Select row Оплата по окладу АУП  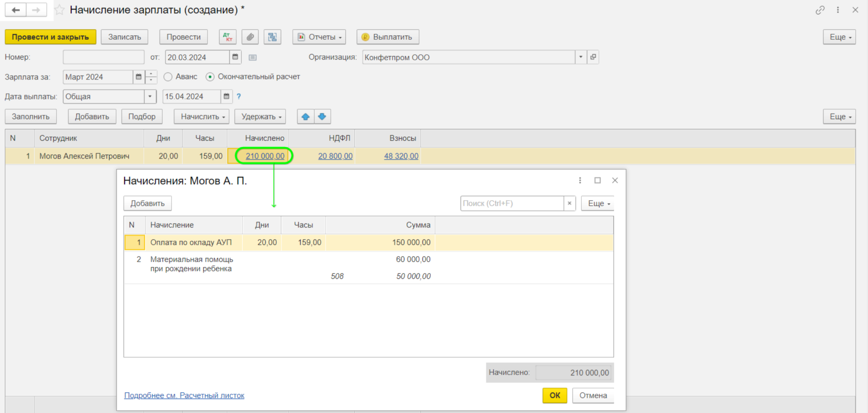(369, 243)
